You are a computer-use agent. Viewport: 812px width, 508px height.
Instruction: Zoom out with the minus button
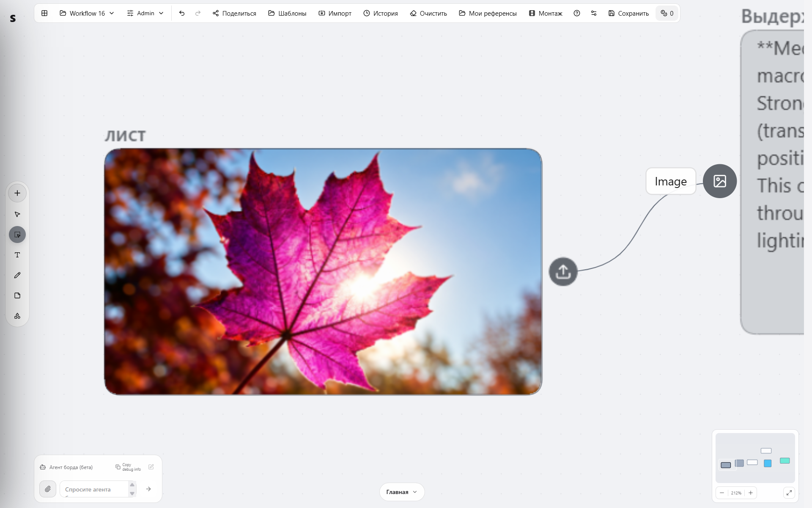click(722, 493)
